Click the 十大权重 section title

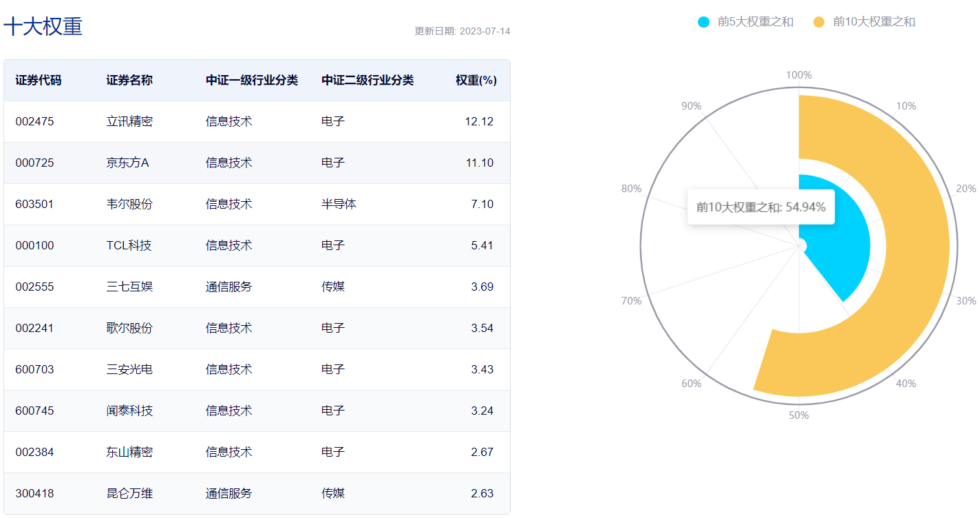pyautogui.click(x=43, y=26)
